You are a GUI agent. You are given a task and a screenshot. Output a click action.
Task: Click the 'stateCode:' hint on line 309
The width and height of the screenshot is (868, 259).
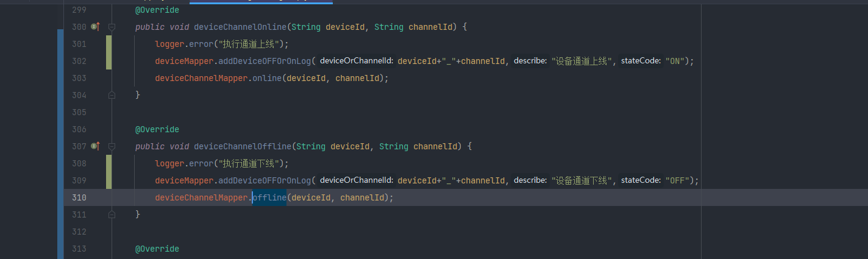tap(641, 180)
